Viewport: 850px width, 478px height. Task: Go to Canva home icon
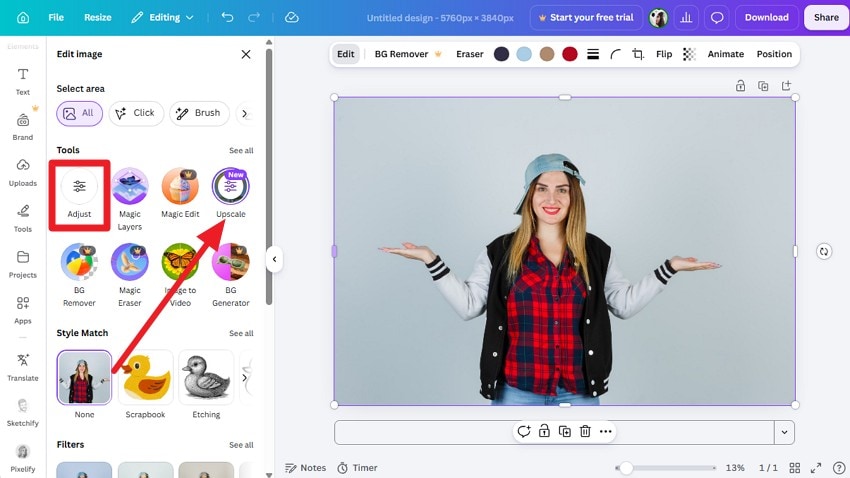click(23, 18)
